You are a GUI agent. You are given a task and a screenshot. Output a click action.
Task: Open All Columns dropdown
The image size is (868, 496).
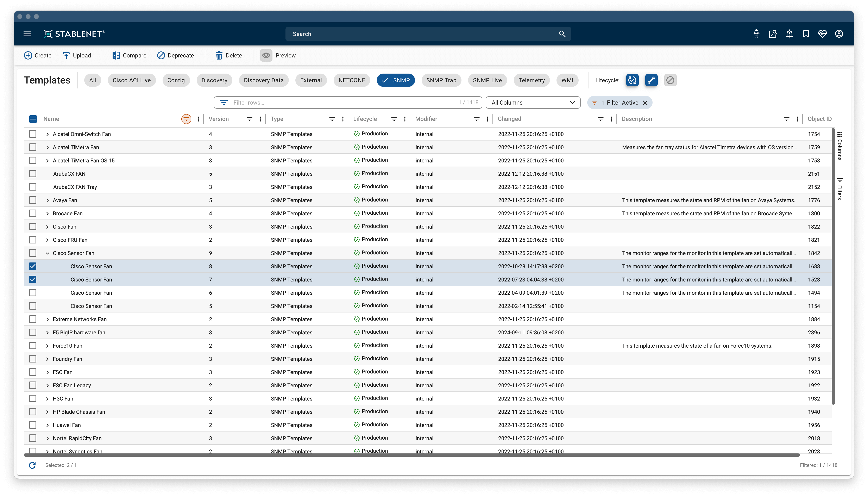(x=533, y=103)
